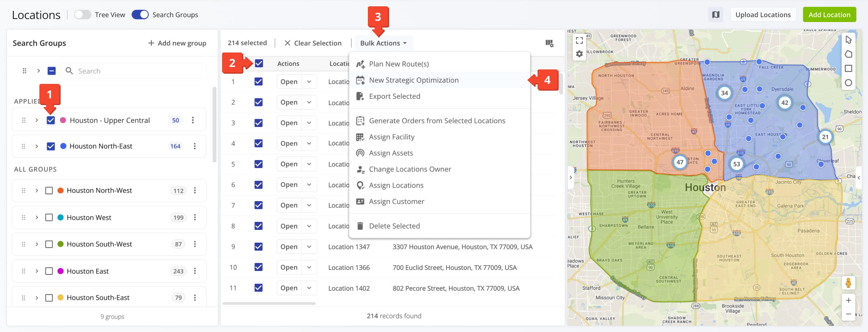The width and height of the screenshot is (868, 332).
Task: Uncheck the row for Location 1347
Action: coord(259,247)
